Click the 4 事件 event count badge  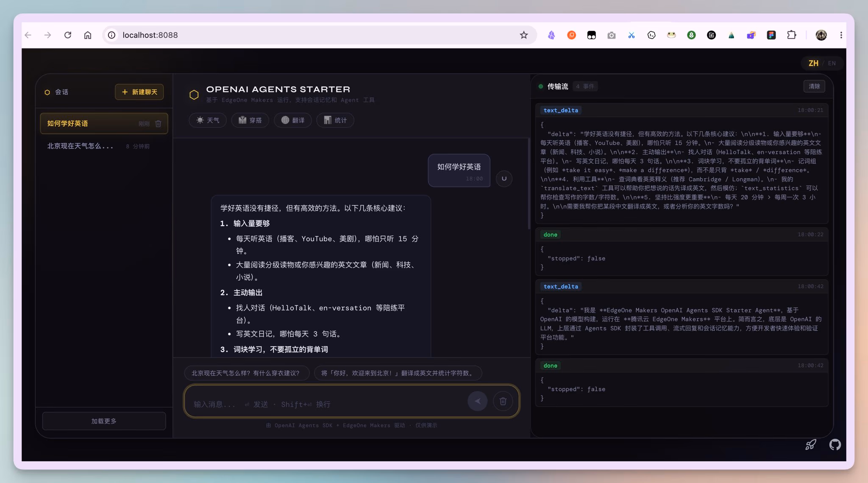585,87
